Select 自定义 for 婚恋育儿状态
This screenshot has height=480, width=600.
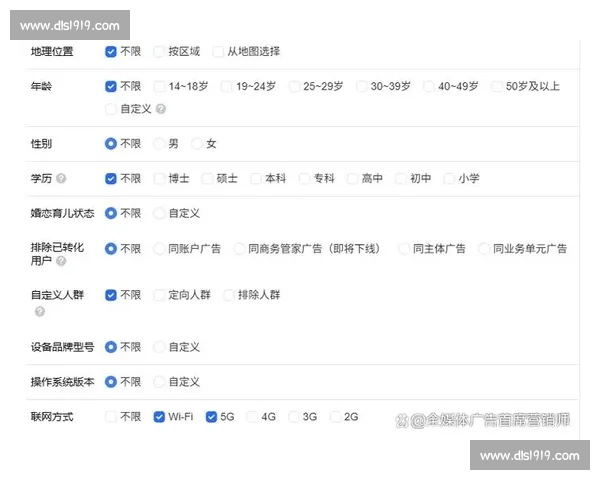pyautogui.click(x=159, y=213)
